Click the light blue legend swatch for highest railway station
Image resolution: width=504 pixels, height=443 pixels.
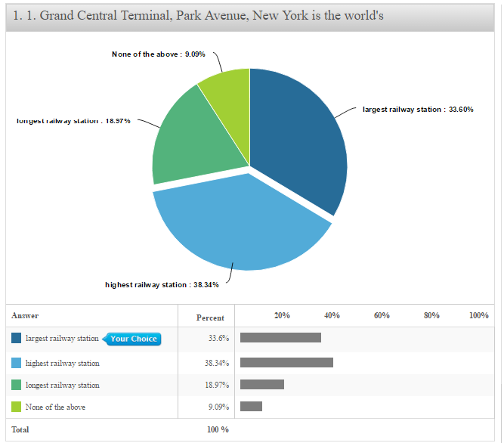point(16,363)
